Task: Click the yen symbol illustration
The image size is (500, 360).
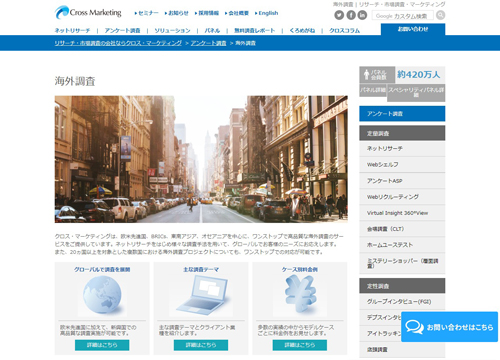Action: click(x=300, y=294)
